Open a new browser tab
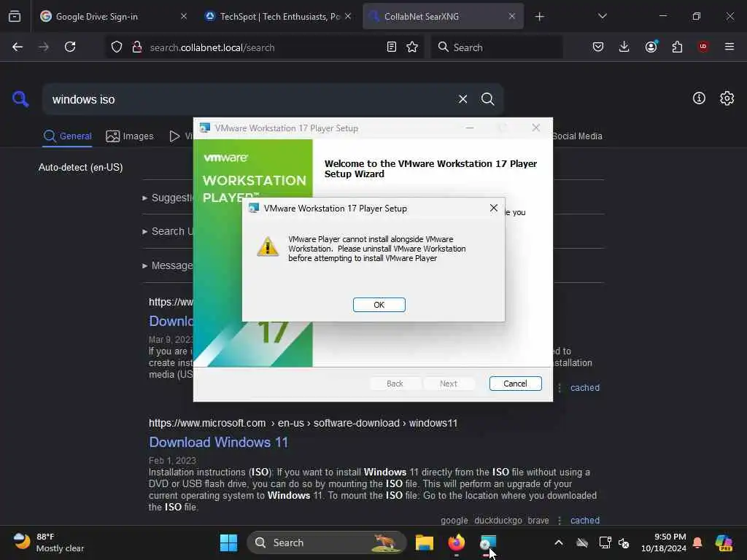The image size is (747, 560). point(539,17)
